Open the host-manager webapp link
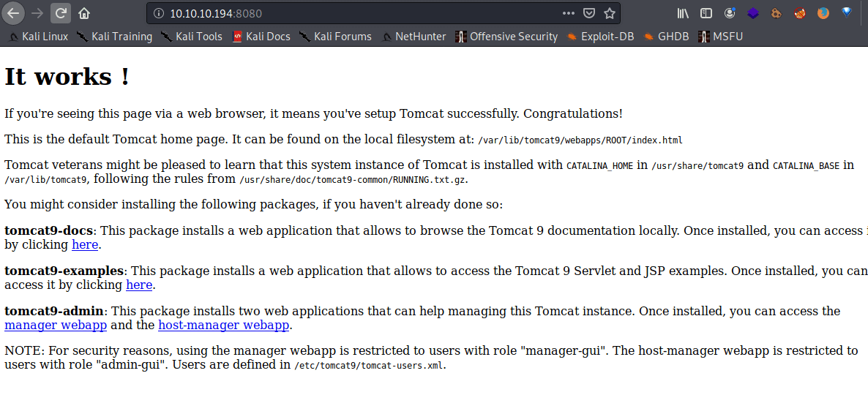Image resolution: width=868 pixels, height=395 pixels. [224, 325]
